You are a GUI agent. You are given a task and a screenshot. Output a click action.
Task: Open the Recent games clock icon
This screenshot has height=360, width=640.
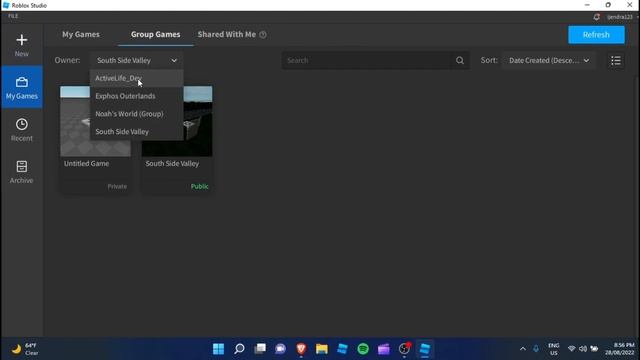[x=22, y=124]
